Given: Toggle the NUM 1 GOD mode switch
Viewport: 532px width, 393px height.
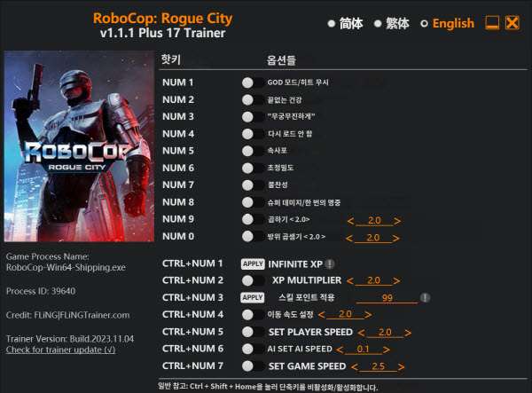Looking at the screenshot, I should [x=253, y=83].
